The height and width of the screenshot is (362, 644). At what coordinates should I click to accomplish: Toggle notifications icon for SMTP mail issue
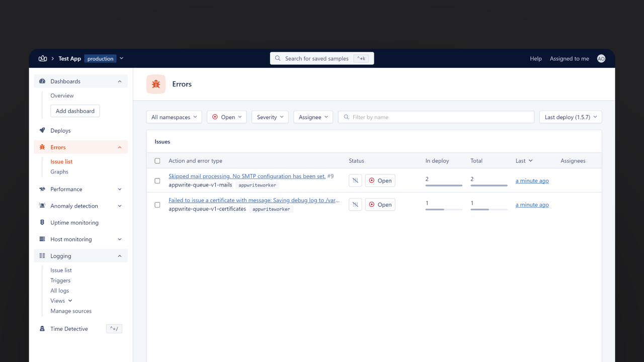pyautogui.click(x=355, y=180)
